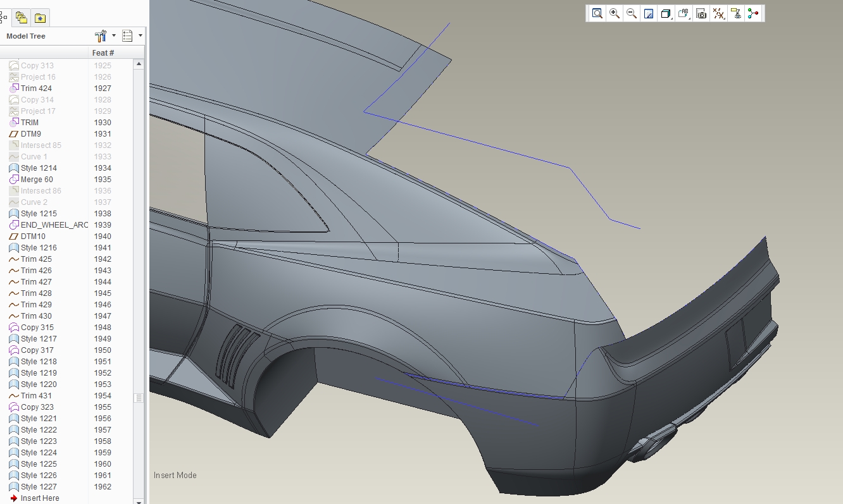The image size is (843, 504).
Task: Select the Trim 428 feature
Action: coord(36,293)
